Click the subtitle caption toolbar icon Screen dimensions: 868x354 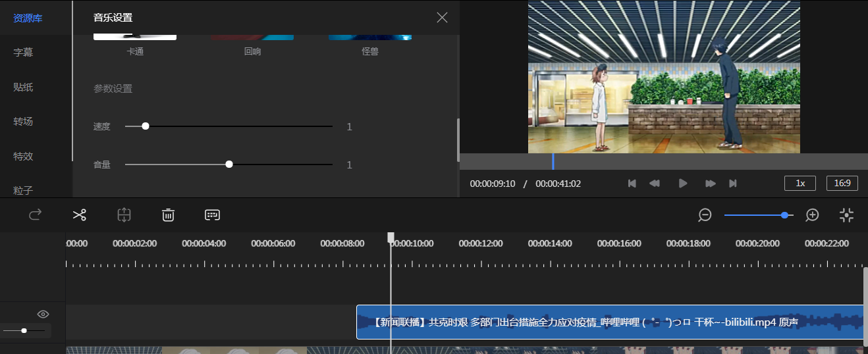coord(212,215)
